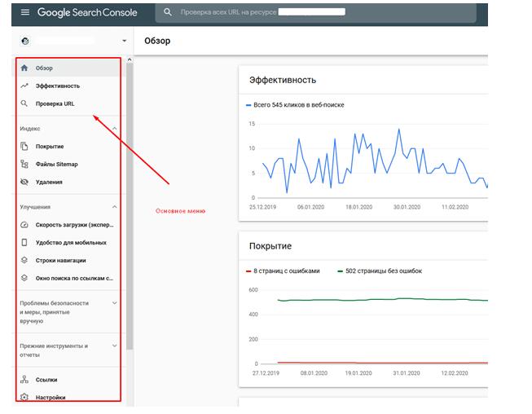Open the property selector dropdown arrow
The height and width of the screenshot is (414, 532).
click(124, 41)
